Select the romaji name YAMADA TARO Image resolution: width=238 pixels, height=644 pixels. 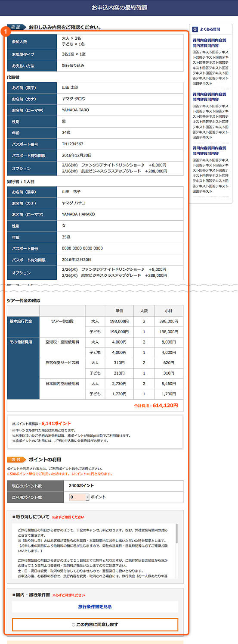pos(76,110)
